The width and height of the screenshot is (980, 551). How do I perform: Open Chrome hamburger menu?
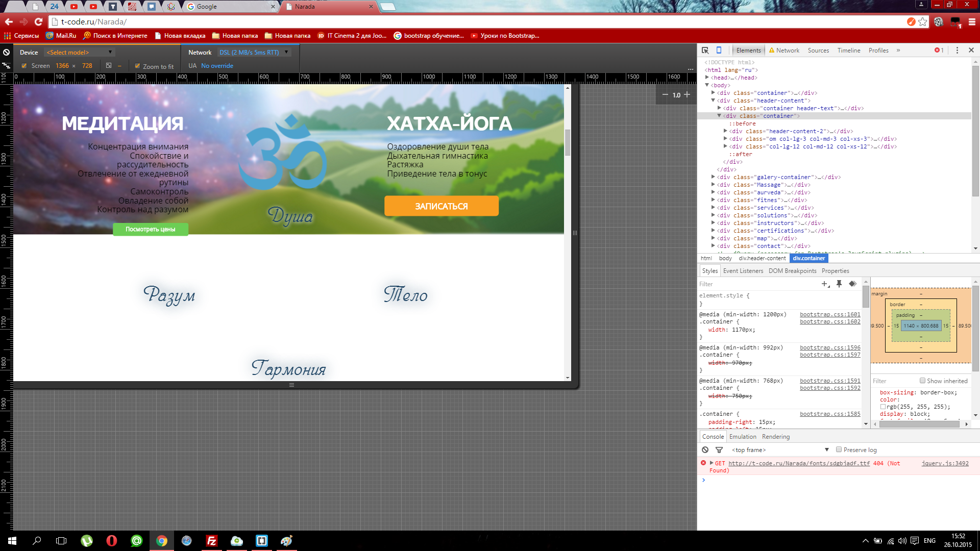(x=972, y=21)
